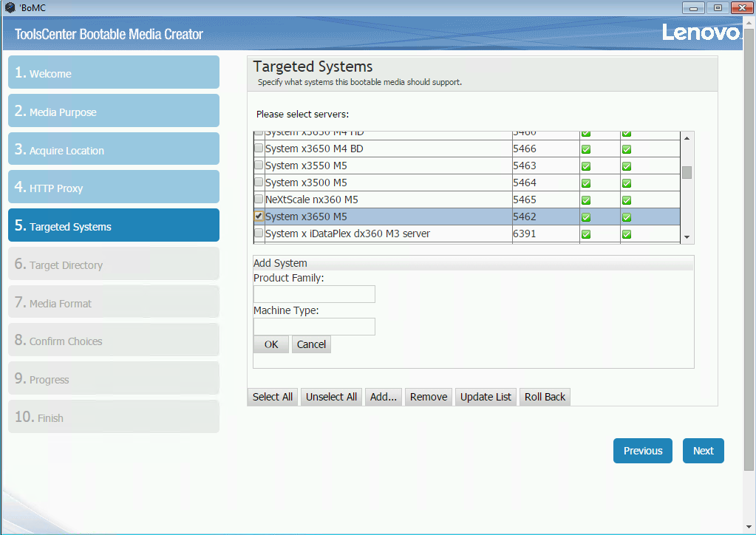Click first green check icon in row 6391
Viewport: 756px width, 535px height.
586,234
